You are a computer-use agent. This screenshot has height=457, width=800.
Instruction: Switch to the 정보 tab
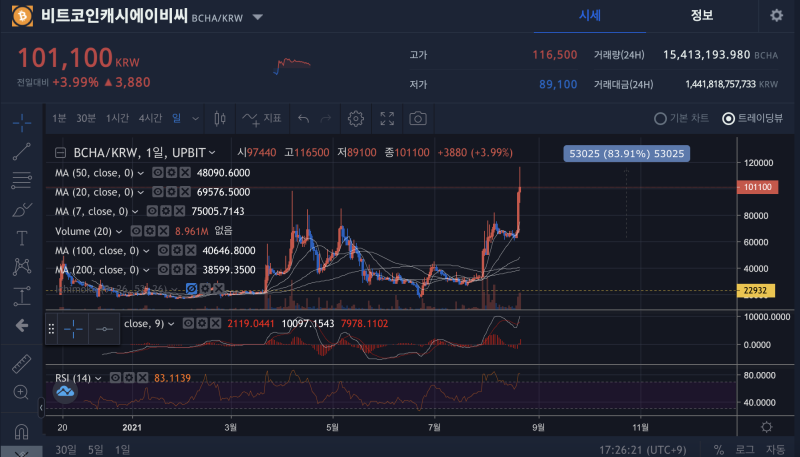[702, 15]
